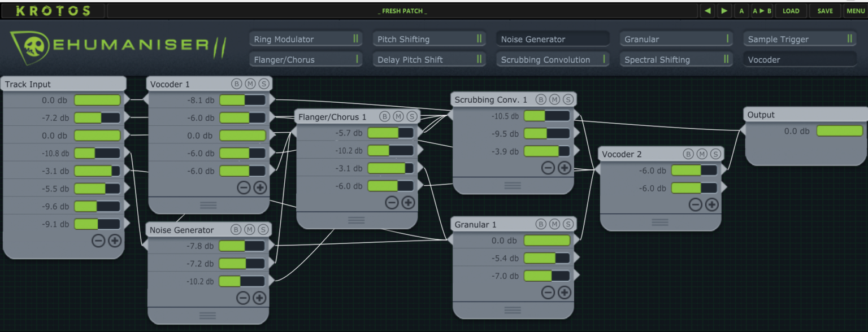
Task: Open the MENU in top bar
Action: pos(856,11)
